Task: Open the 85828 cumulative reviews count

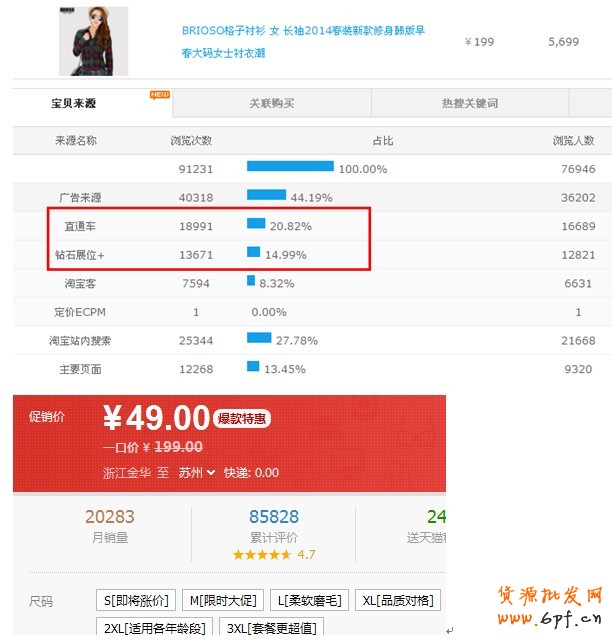Action: click(x=273, y=517)
